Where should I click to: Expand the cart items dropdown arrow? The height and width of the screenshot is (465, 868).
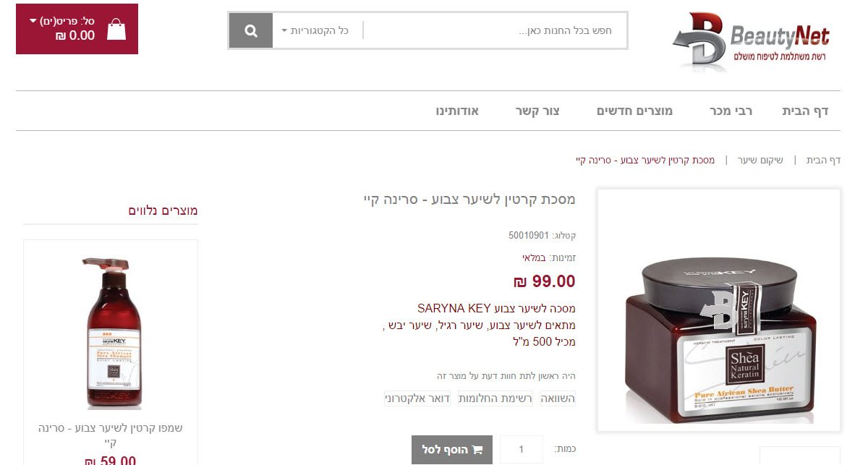33,21
